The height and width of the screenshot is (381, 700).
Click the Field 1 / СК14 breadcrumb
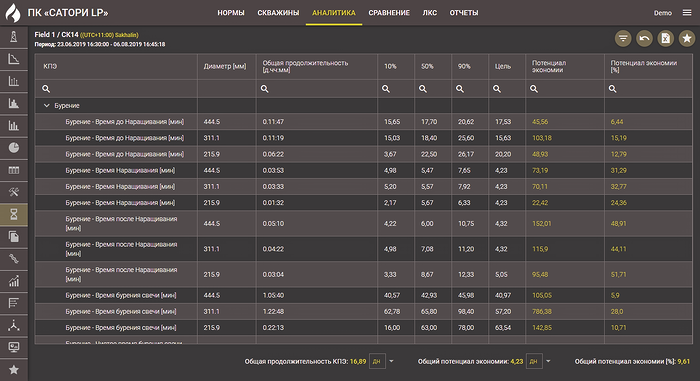(x=56, y=34)
